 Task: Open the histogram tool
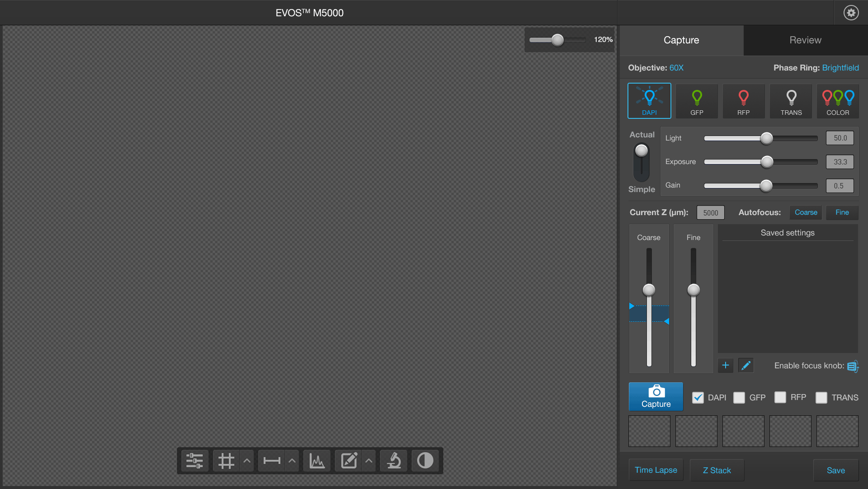click(316, 461)
